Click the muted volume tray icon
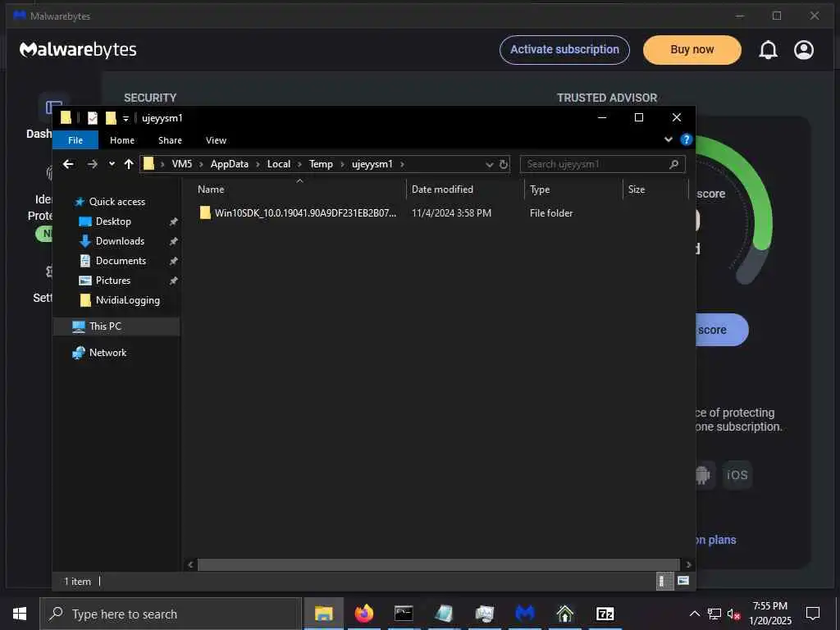The width and height of the screenshot is (840, 630). point(734,614)
